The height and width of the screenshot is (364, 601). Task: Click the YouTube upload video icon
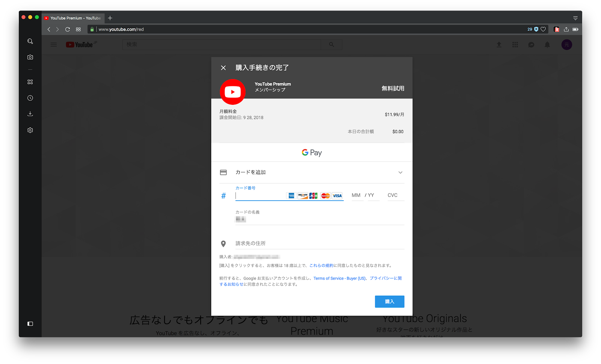point(499,45)
